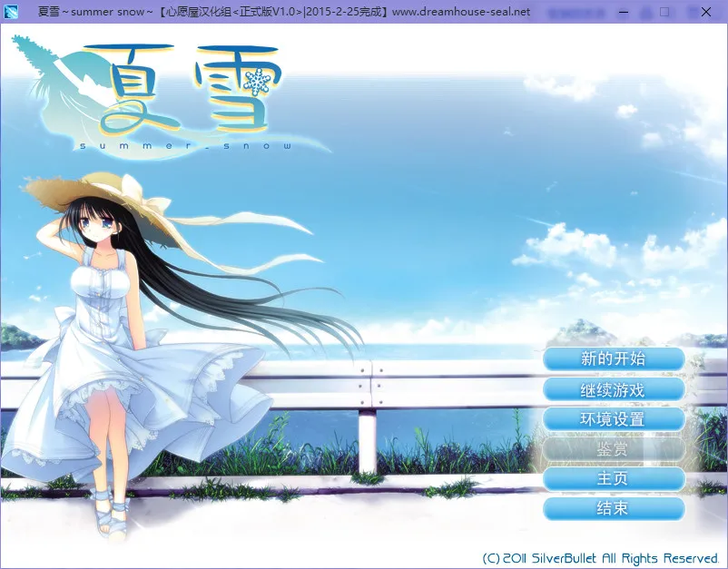Open the 环境设置 settings option
The width and height of the screenshot is (728, 569).
[x=614, y=418]
